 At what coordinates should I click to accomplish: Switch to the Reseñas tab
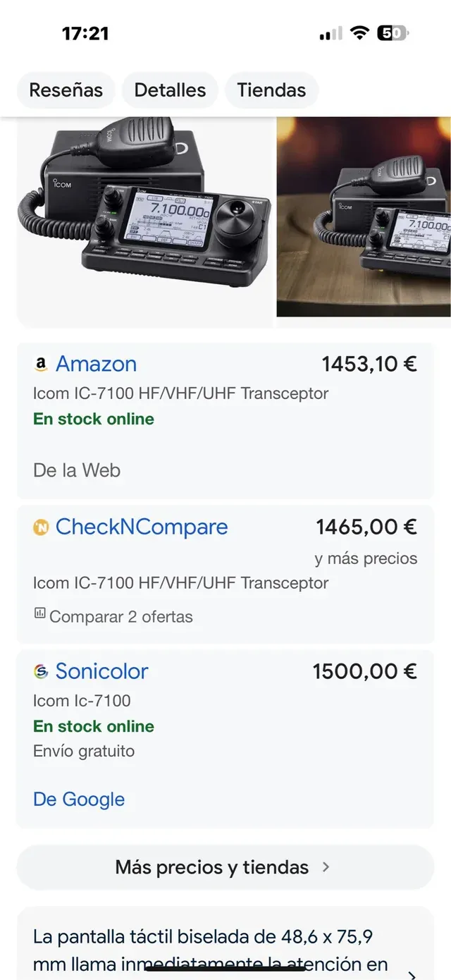(x=66, y=90)
